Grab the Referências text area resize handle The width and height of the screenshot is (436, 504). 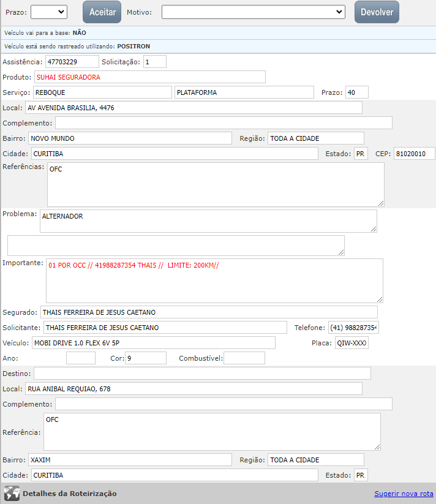[381, 203]
